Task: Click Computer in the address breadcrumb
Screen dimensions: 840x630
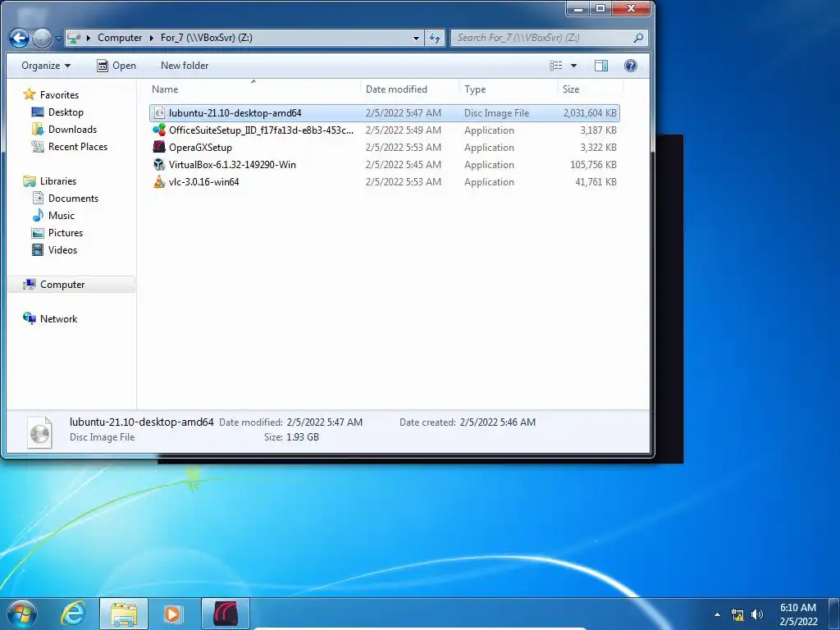Action: (x=120, y=38)
